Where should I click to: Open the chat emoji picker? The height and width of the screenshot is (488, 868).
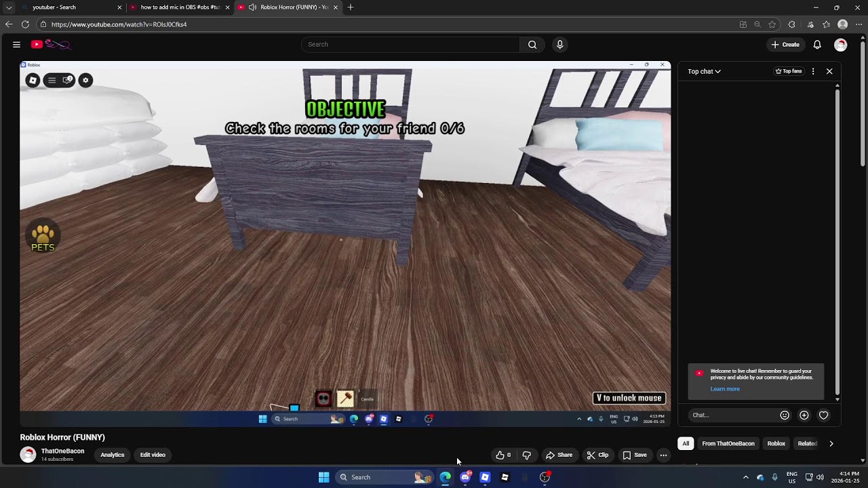point(785,415)
